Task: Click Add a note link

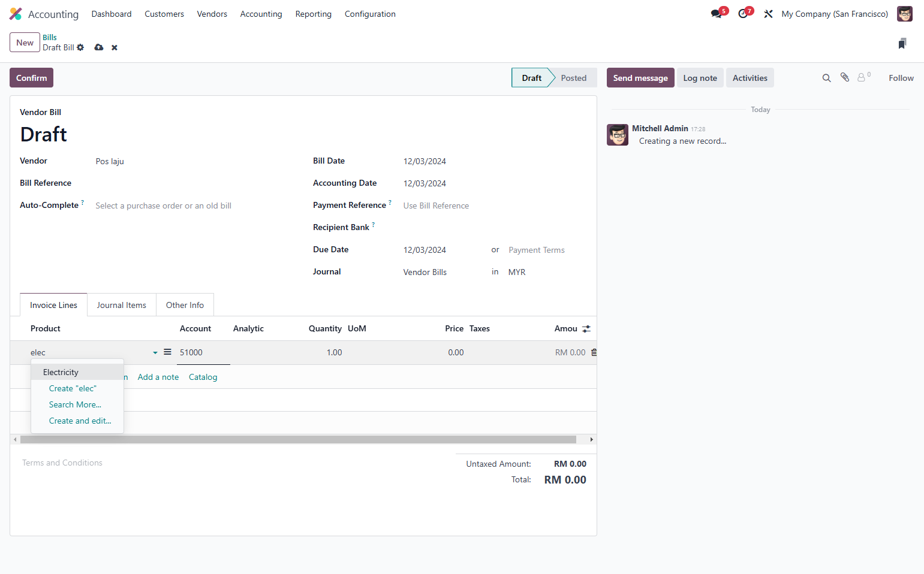Action: [x=158, y=377]
